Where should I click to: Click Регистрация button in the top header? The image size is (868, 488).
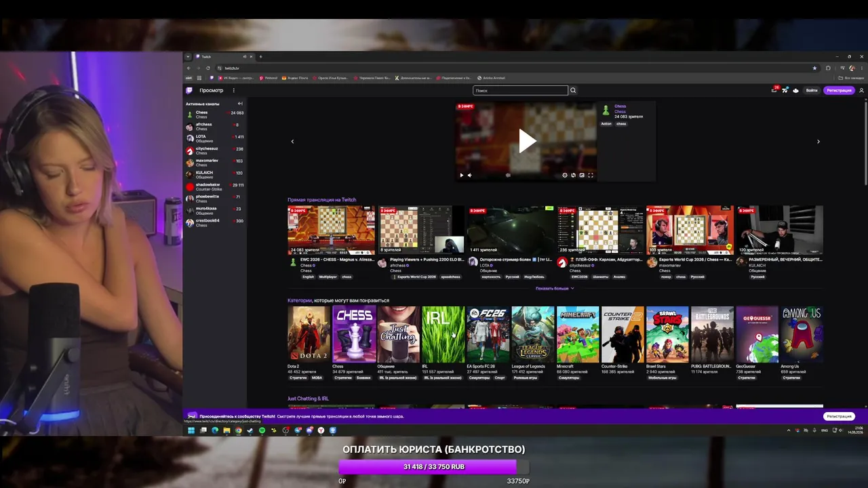(839, 90)
